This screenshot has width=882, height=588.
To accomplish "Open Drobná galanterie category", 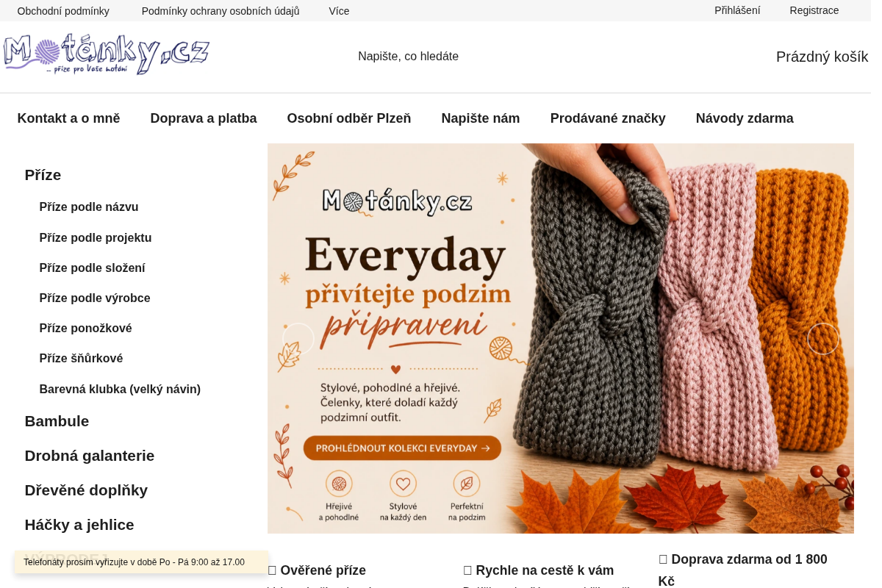I will tap(90, 456).
